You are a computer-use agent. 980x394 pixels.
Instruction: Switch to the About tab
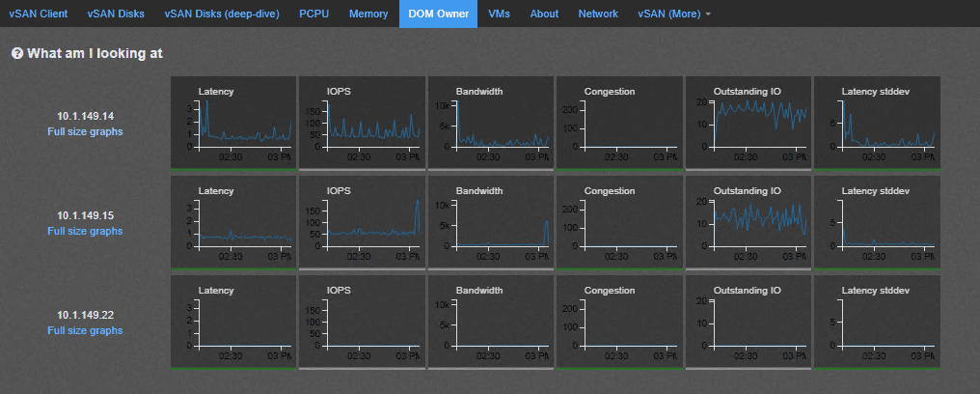pos(544,14)
